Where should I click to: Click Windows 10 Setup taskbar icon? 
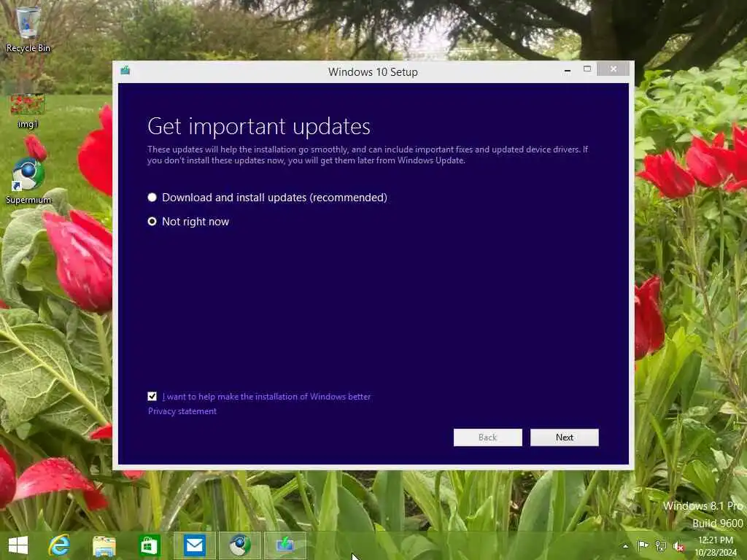pyautogui.click(x=285, y=545)
